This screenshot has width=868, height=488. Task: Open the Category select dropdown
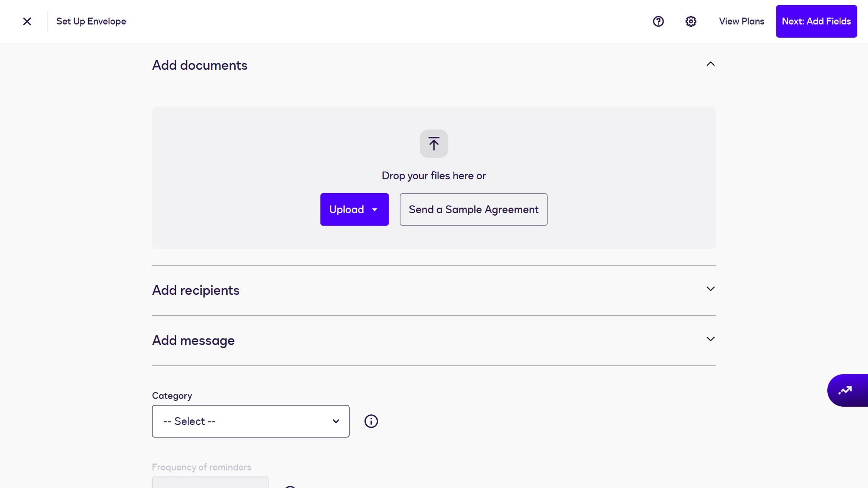(x=250, y=421)
